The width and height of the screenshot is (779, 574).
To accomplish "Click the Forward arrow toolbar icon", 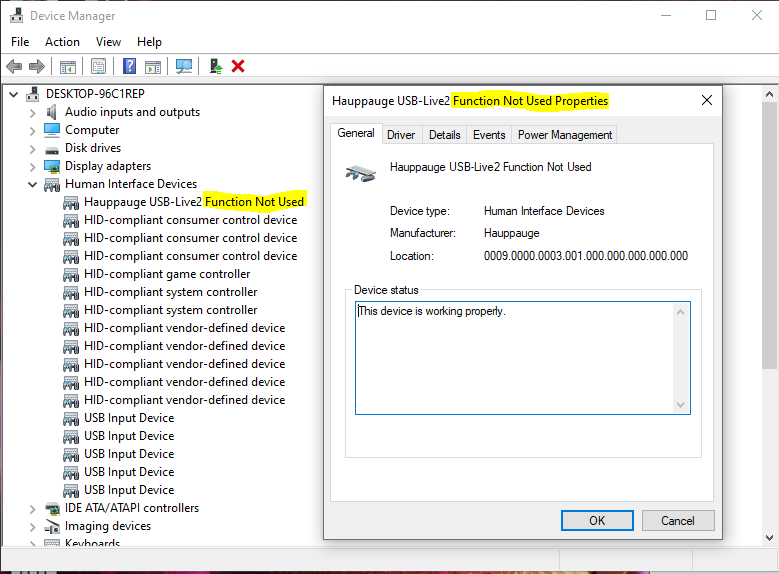I will tap(37, 66).
